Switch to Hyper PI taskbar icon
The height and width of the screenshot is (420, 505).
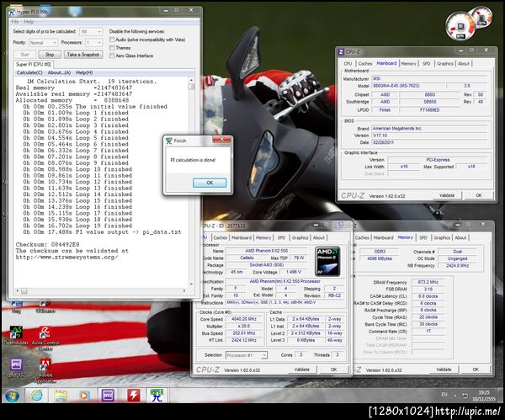[157, 396]
